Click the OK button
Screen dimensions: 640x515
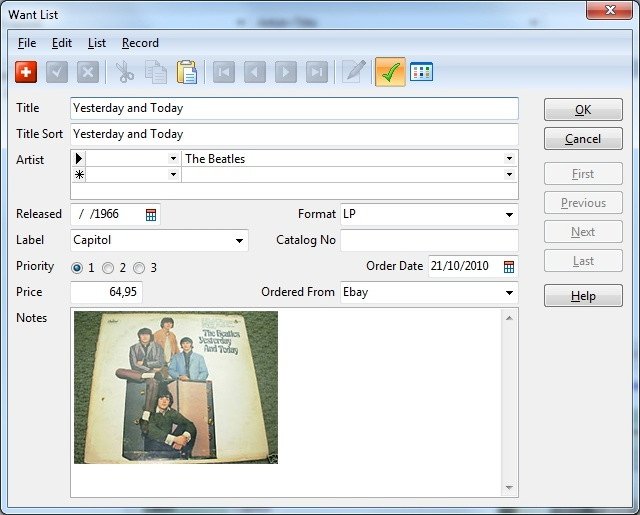583,110
